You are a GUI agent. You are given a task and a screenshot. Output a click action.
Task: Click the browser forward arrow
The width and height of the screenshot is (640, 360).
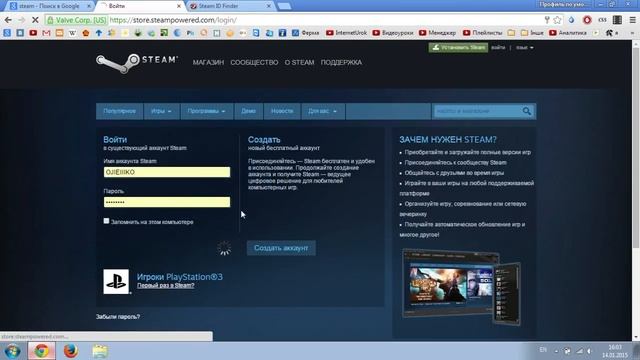[x=22, y=20]
